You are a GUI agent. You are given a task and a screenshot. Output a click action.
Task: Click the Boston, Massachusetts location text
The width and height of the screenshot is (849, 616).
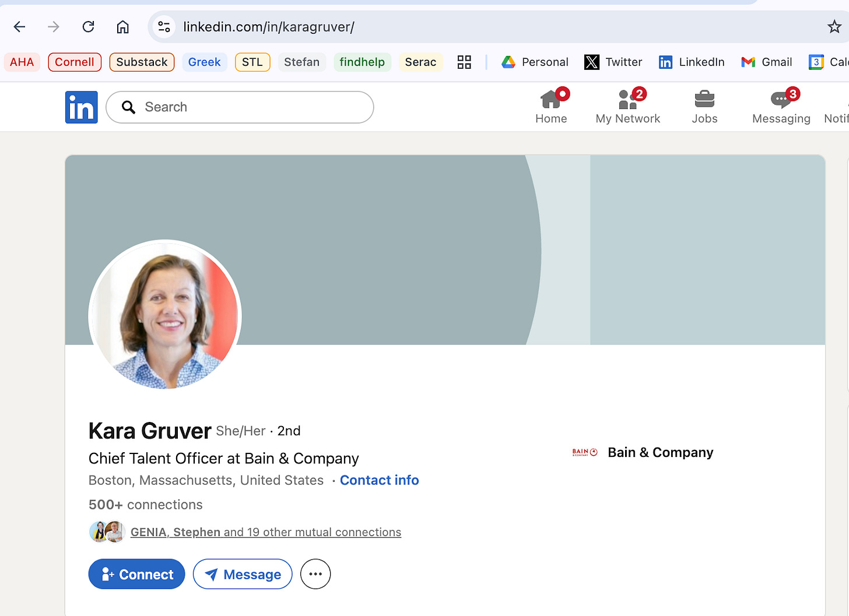coord(206,480)
